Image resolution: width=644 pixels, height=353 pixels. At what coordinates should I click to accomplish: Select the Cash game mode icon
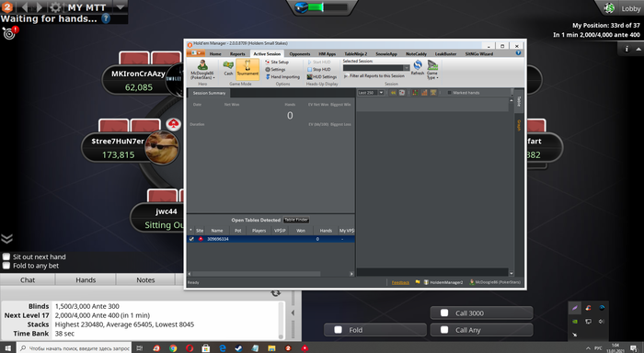pyautogui.click(x=228, y=68)
